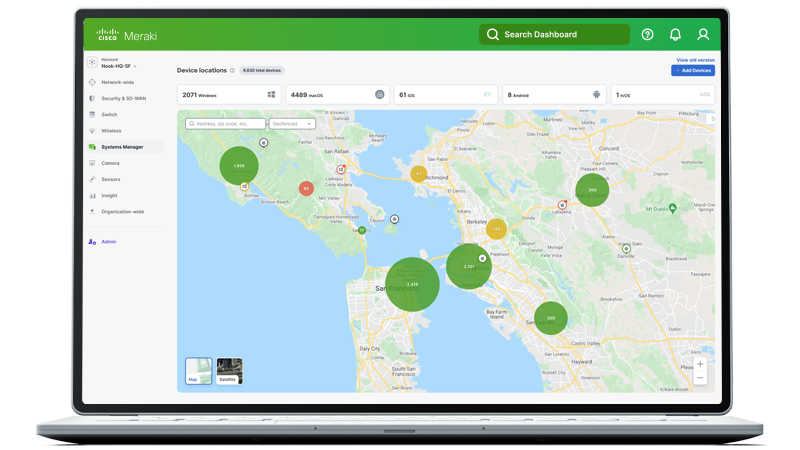Image resolution: width=800 pixels, height=450 pixels.
Task: Open the Camera menu
Action: [x=110, y=163]
